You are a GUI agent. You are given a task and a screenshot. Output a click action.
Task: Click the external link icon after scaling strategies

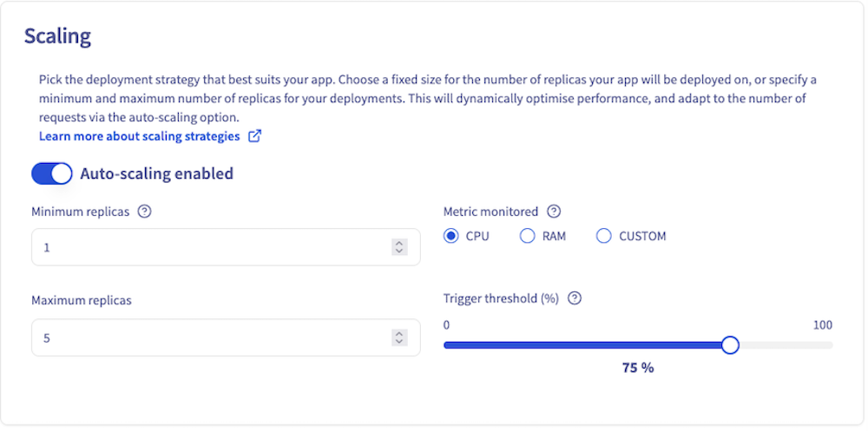coord(254,136)
